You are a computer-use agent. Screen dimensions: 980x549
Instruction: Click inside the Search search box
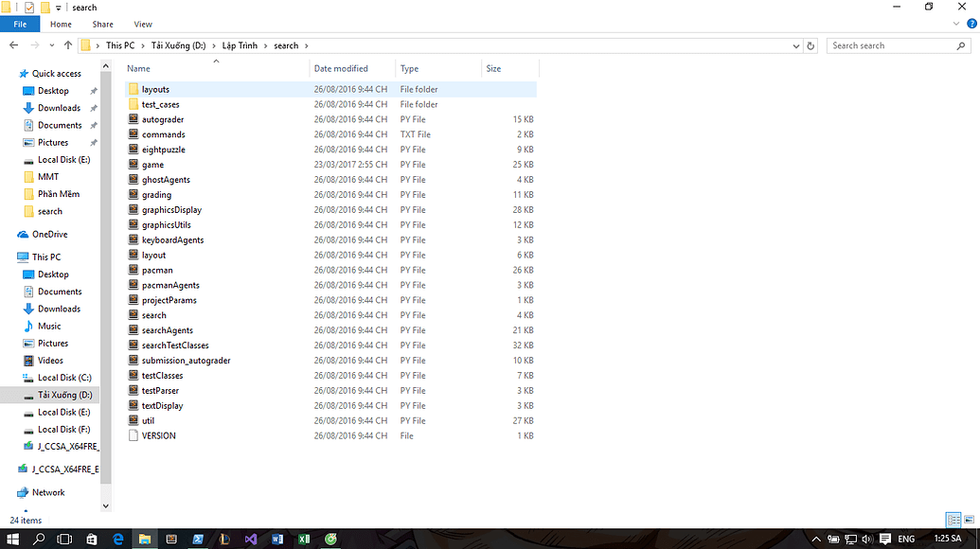[x=894, y=44]
